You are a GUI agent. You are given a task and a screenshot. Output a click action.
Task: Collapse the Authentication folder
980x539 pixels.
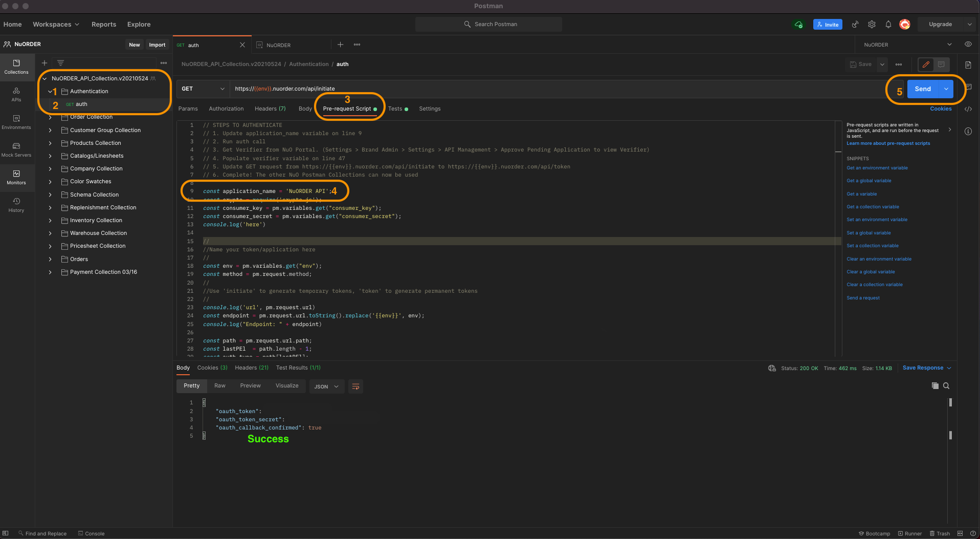pyautogui.click(x=50, y=92)
